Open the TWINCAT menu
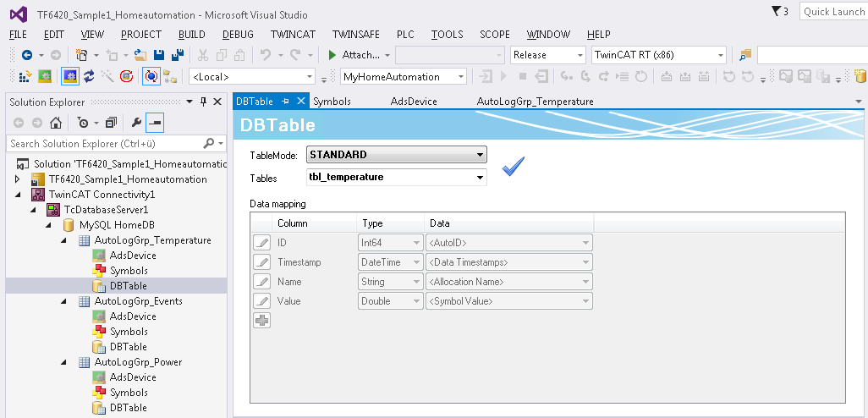 pyautogui.click(x=293, y=35)
